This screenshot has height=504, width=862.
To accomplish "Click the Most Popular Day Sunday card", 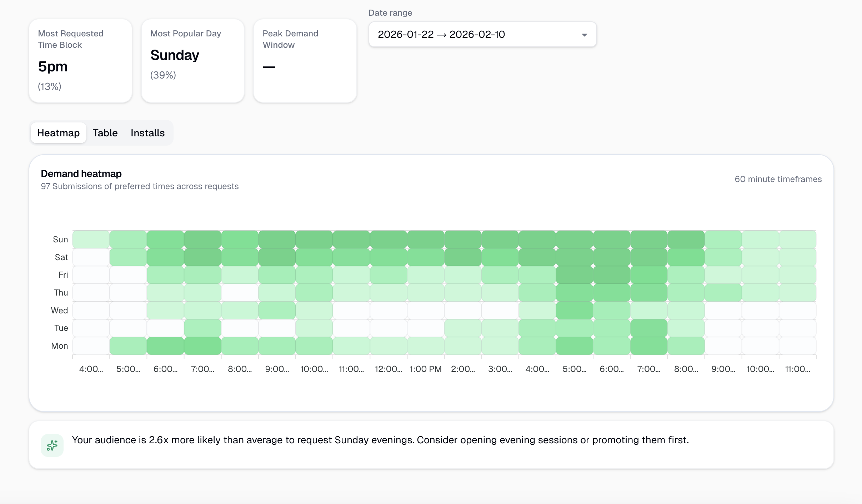I will point(193,61).
